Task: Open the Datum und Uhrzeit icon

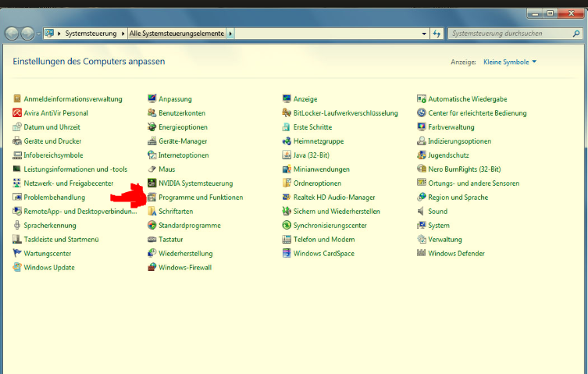Action: click(x=17, y=126)
